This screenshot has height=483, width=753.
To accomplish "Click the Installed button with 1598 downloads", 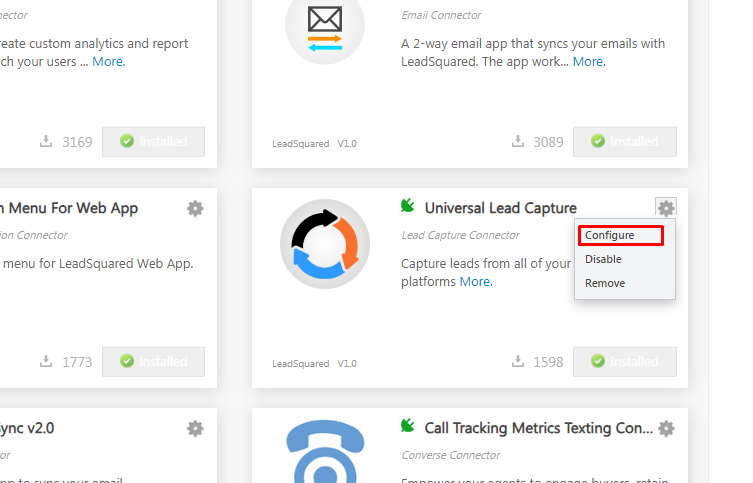I will (x=625, y=362).
